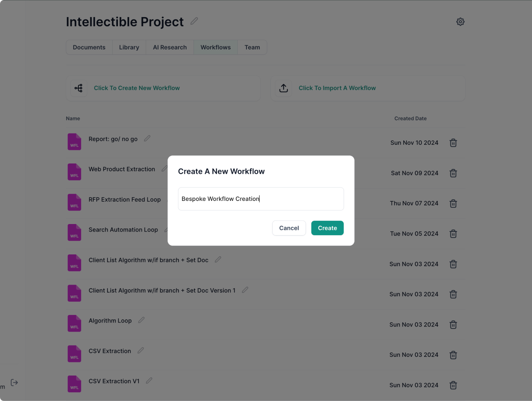Open the Click To Import A Workflow link
The height and width of the screenshot is (401, 532).
pos(337,88)
